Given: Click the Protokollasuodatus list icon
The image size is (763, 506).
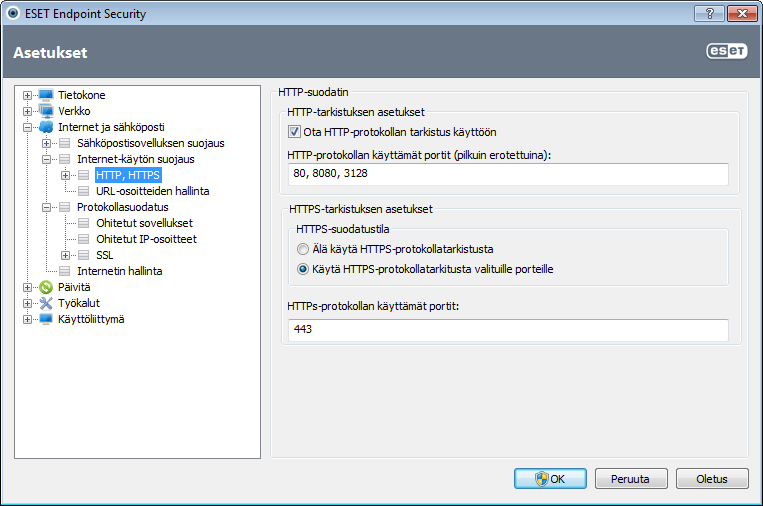Looking at the screenshot, I should point(65,207).
